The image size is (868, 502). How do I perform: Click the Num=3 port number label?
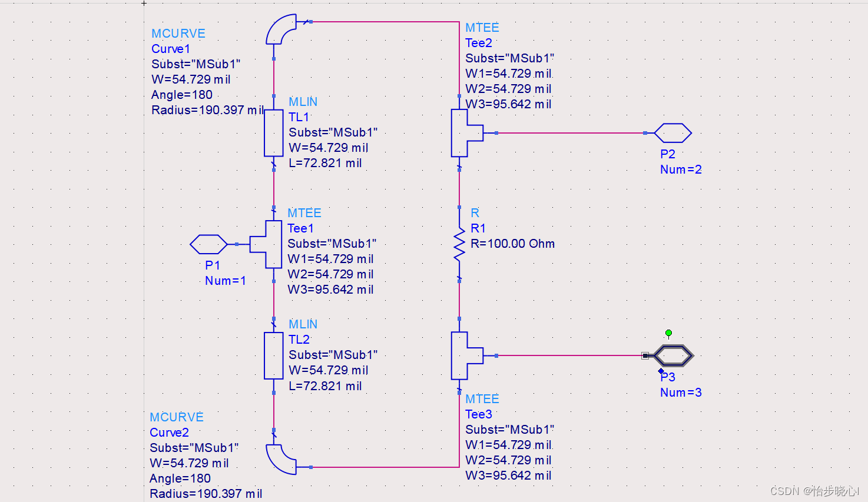pyautogui.click(x=681, y=393)
